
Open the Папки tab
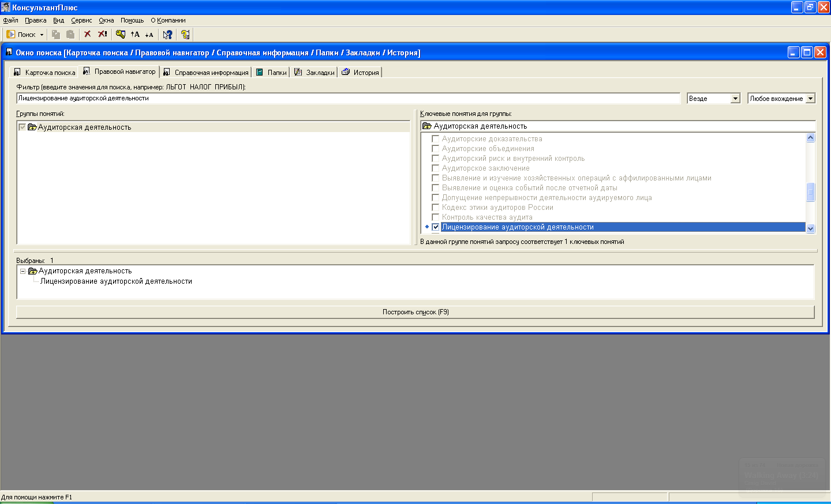(x=271, y=73)
